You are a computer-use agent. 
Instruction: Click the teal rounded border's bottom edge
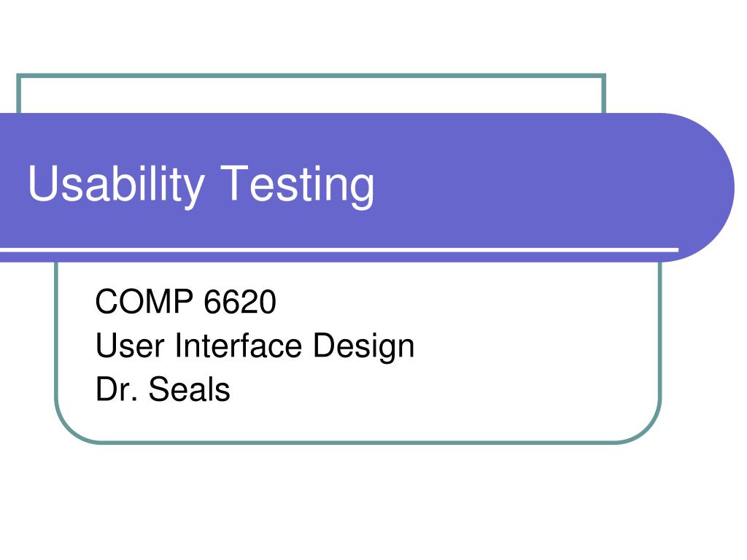[357, 443]
